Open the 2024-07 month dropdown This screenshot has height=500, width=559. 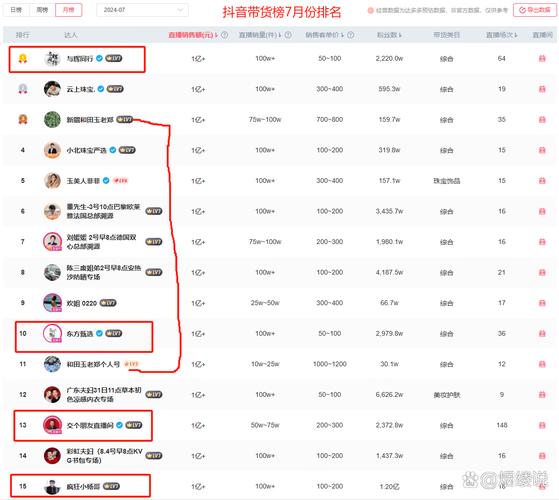[x=142, y=10]
